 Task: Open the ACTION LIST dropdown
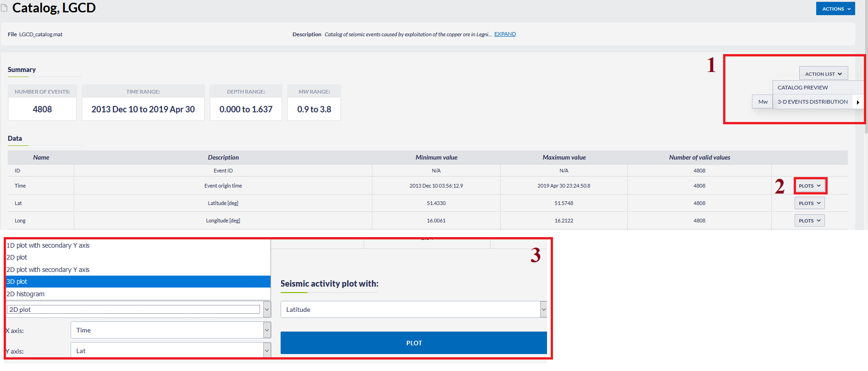(823, 74)
